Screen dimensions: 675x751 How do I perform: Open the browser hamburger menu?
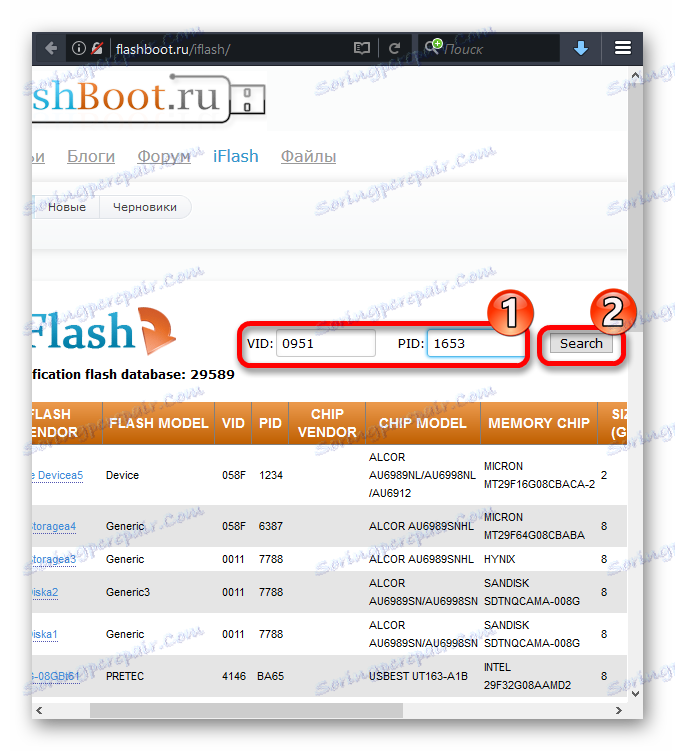click(623, 48)
